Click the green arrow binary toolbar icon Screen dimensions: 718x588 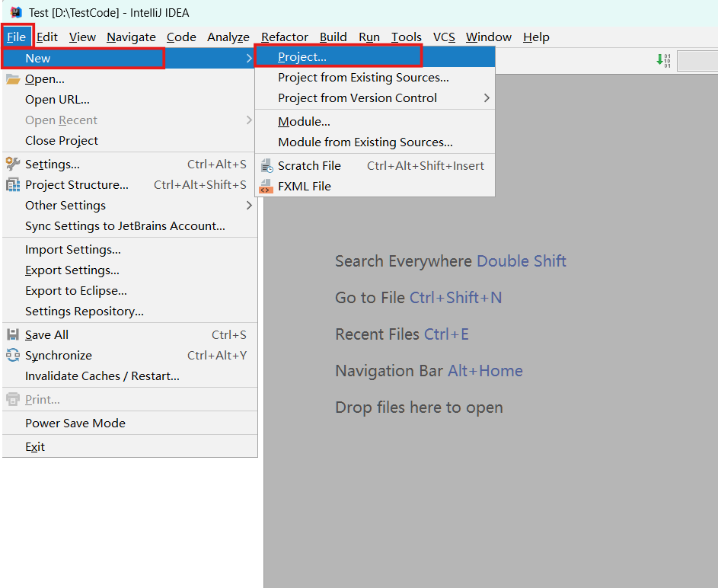(x=663, y=60)
